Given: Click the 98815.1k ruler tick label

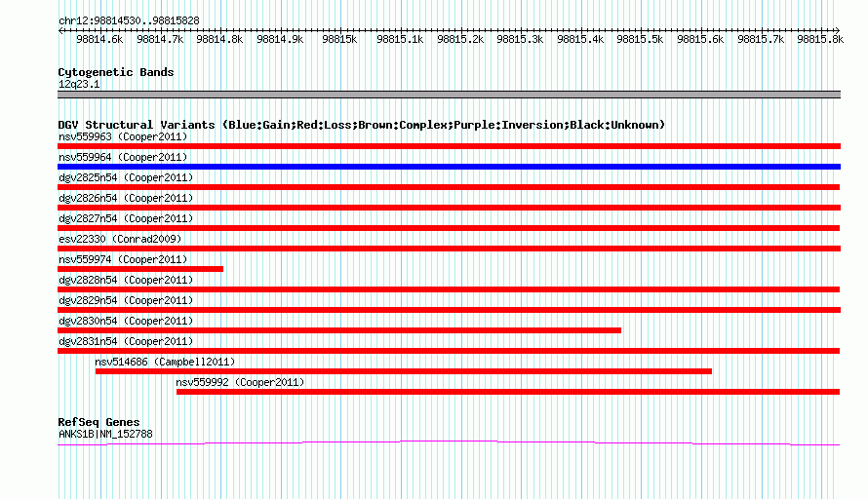Looking at the screenshot, I should [400, 40].
